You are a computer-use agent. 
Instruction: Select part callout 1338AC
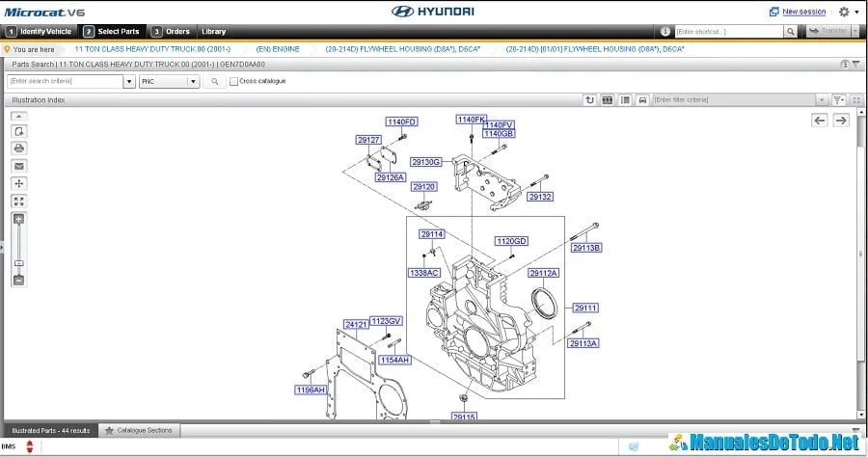click(424, 273)
